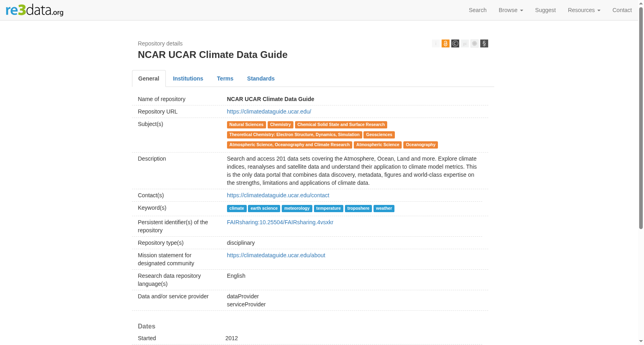Follow the FAIRsharing persistent identifier link
This screenshot has width=644, height=345.
[x=280, y=222]
